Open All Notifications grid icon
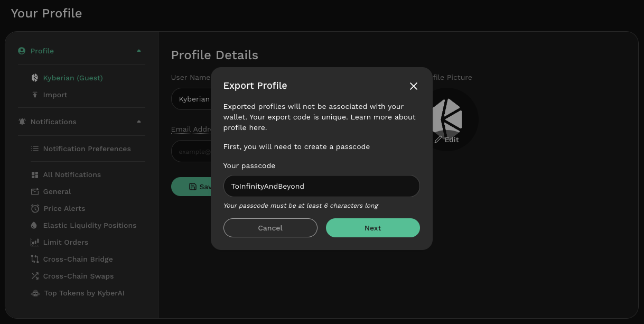 tap(35, 174)
